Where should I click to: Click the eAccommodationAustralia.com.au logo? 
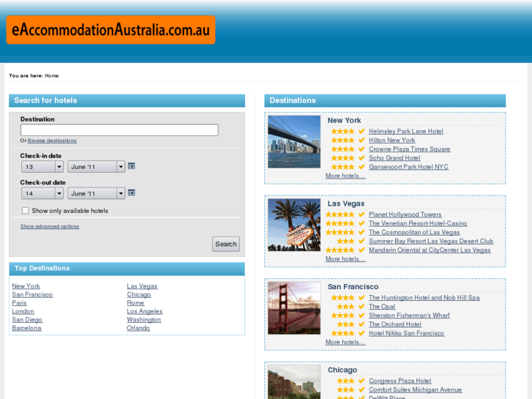pos(110,30)
